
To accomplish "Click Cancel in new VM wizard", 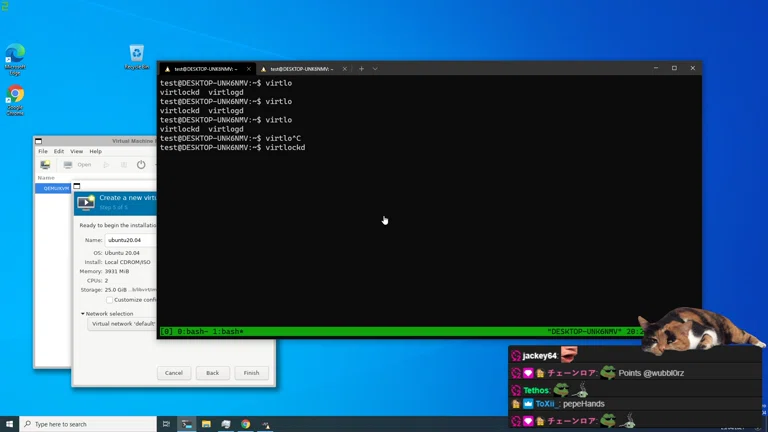I will (x=174, y=373).
